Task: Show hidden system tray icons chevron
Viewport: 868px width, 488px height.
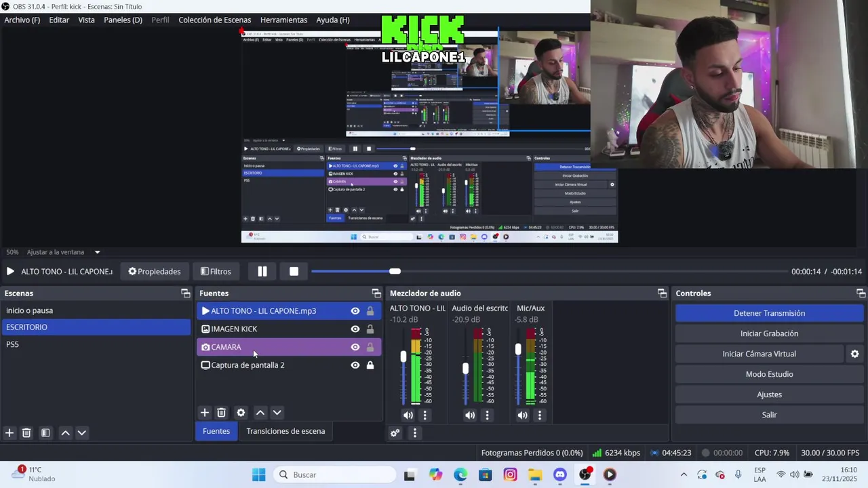Action: 684,474
